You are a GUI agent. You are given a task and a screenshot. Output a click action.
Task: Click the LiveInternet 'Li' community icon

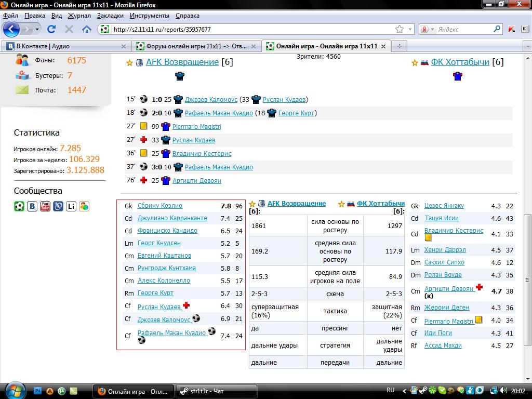coord(71,206)
